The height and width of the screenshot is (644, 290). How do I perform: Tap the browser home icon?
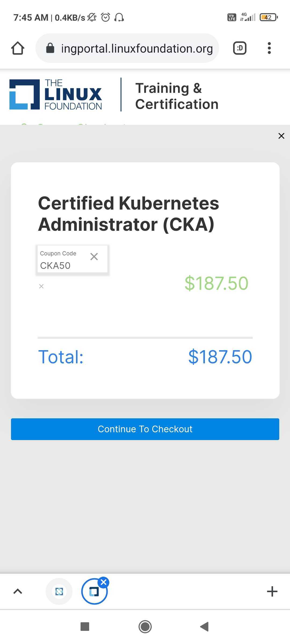pyautogui.click(x=18, y=48)
